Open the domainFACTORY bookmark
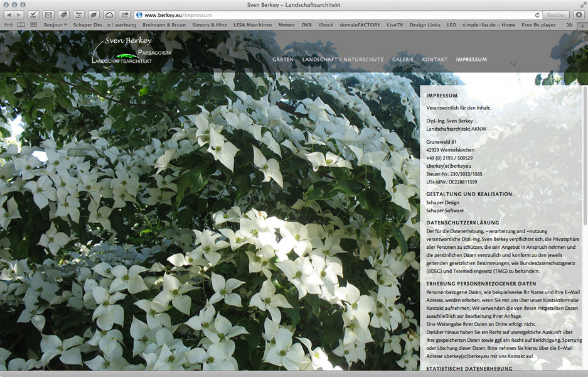588x377 pixels. pos(360,25)
